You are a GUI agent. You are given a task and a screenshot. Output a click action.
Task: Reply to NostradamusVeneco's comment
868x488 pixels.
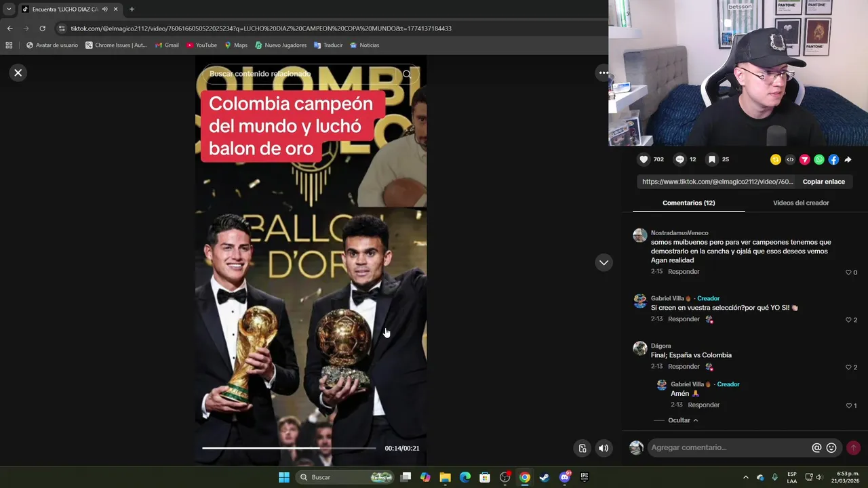[684, 272]
